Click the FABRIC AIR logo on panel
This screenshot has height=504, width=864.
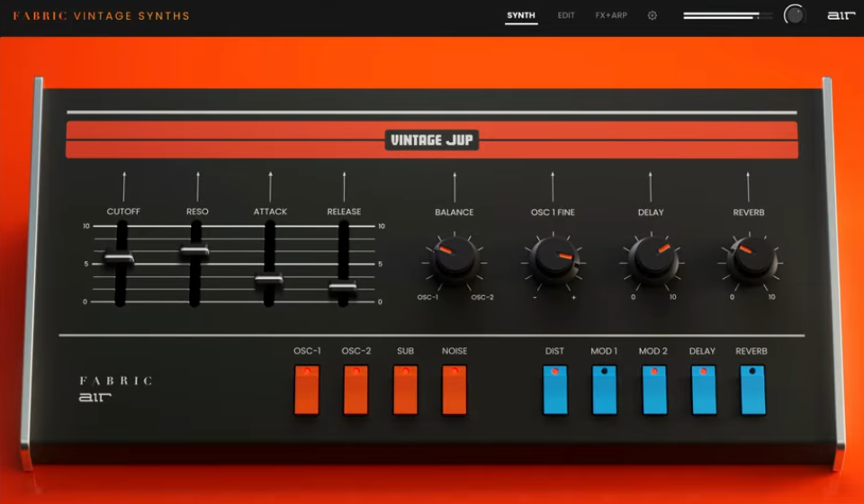pos(116,388)
